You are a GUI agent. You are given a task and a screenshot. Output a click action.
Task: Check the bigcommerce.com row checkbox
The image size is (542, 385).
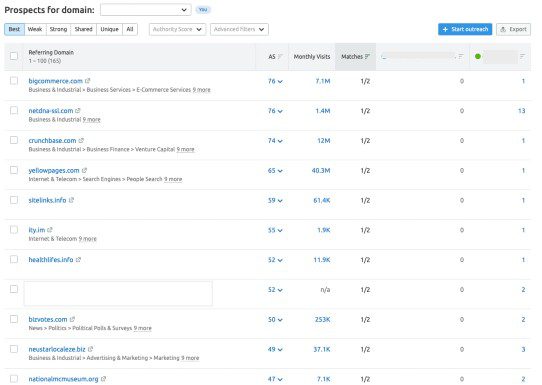(14, 81)
